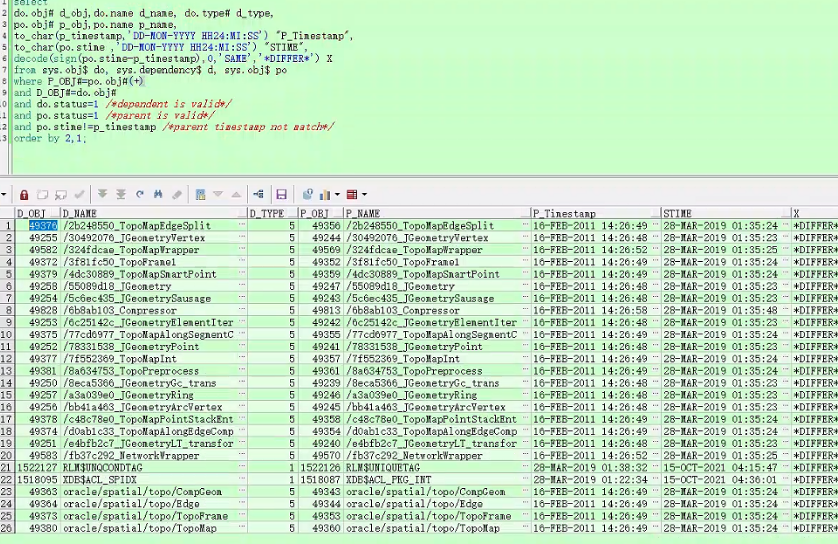The height and width of the screenshot is (544, 838).
Task: Click the P_NAME column header
Action: pos(437,213)
